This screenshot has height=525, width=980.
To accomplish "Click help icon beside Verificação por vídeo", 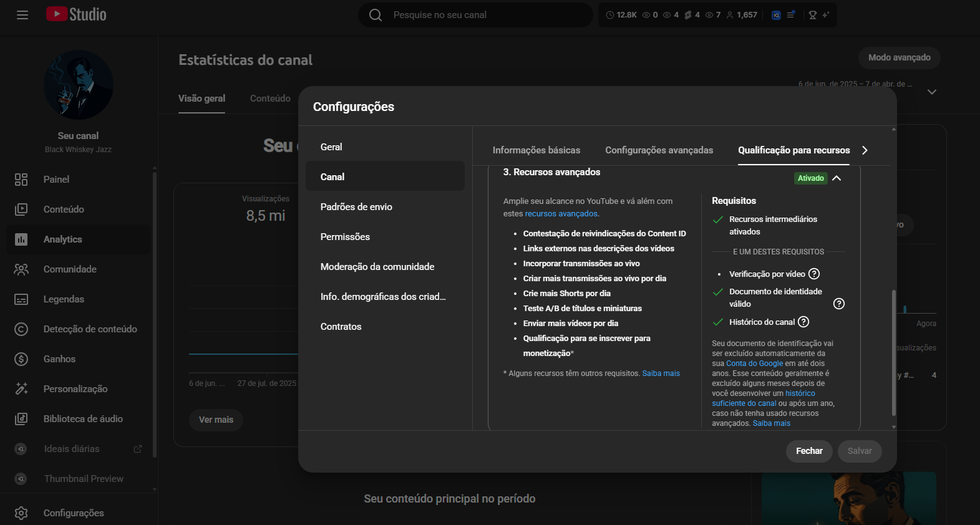I will click(814, 274).
